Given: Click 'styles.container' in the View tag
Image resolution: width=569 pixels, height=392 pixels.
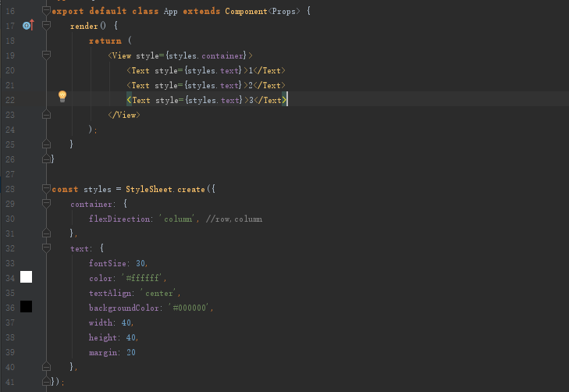Looking at the screenshot, I should pyautogui.click(x=206, y=55).
